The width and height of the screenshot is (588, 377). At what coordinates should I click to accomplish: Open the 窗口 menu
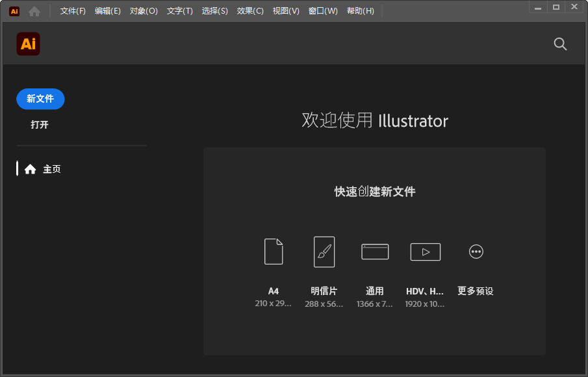tap(322, 10)
